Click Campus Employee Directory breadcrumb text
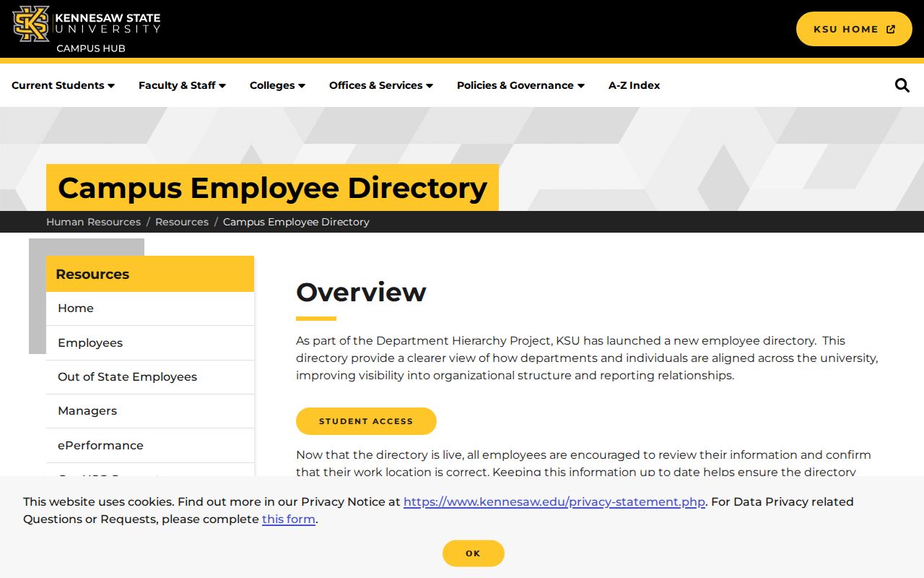 click(x=296, y=222)
